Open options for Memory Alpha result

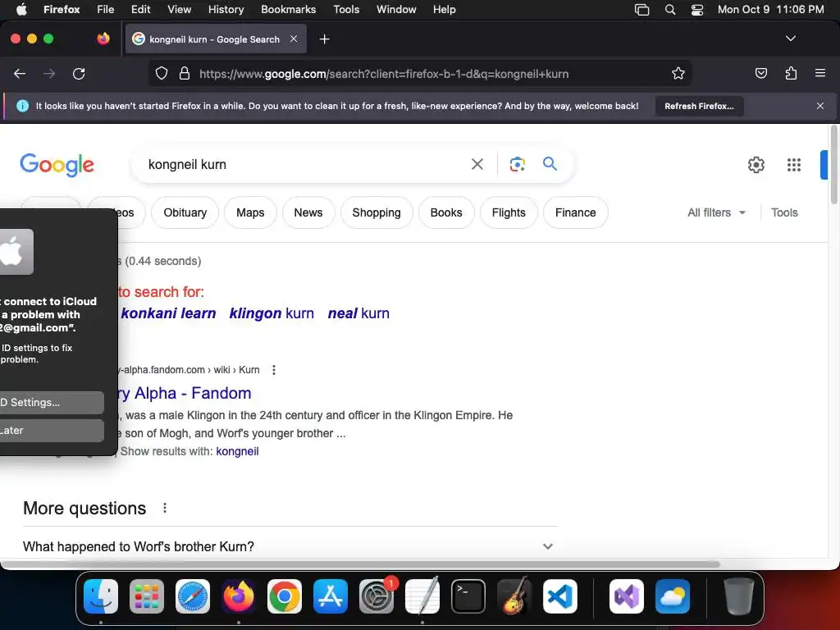coord(274,370)
